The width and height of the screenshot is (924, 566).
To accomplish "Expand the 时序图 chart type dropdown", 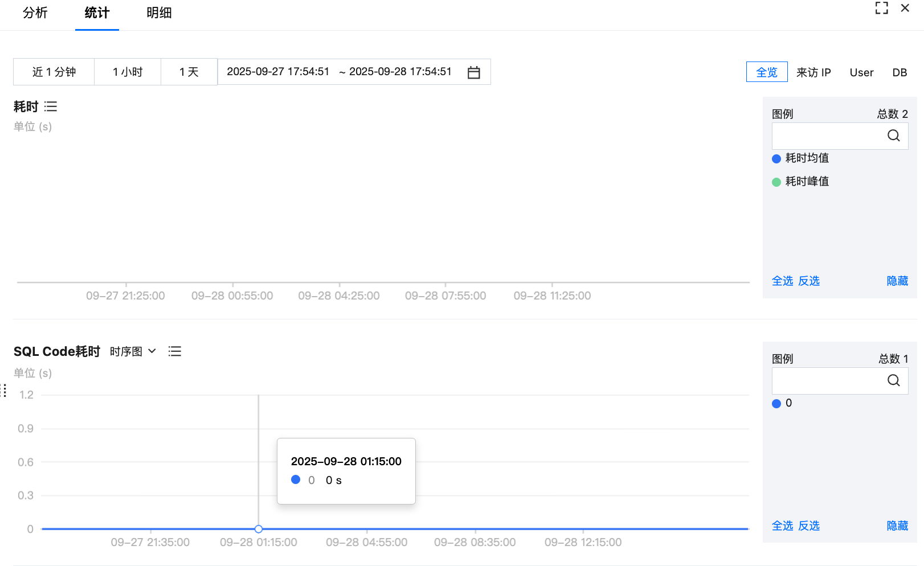I will (x=133, y=351).
